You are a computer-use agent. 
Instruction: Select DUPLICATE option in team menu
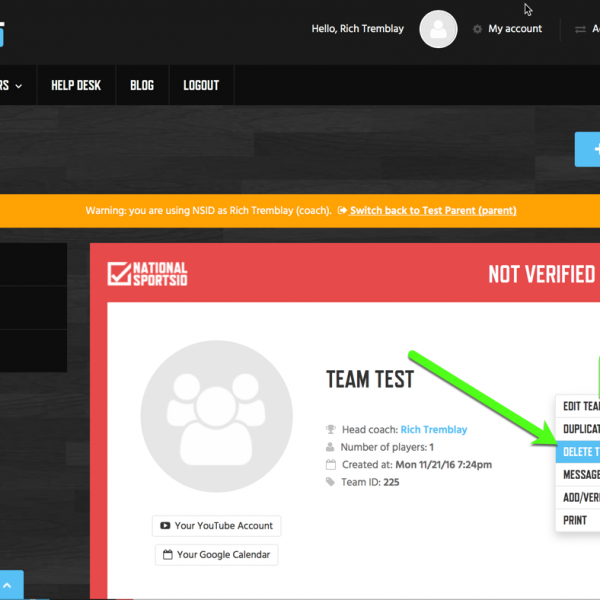(578, 429)
